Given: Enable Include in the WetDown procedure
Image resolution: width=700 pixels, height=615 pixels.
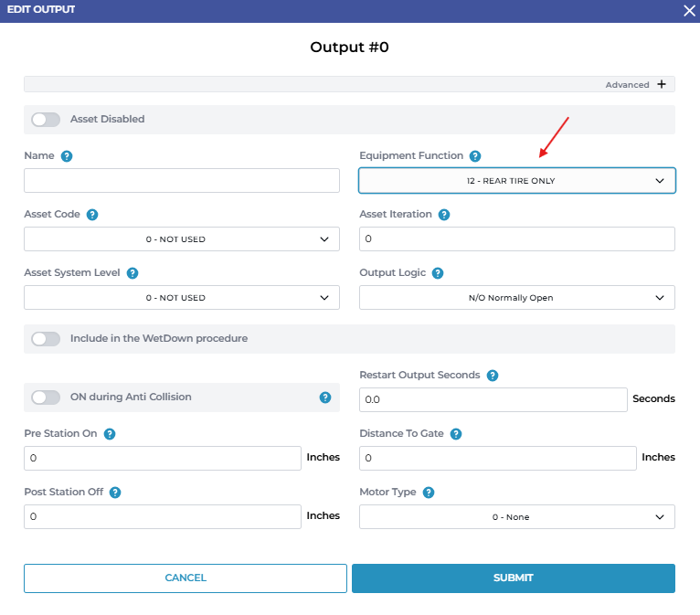Looking at the screenshot, I should pyautogui.click(x=46, y=339).
